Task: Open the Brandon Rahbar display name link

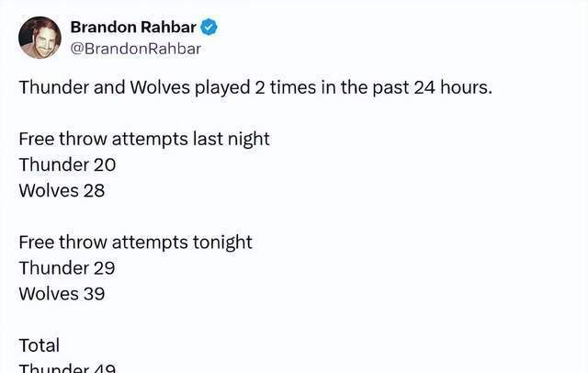Action: (x=133, y=27)
